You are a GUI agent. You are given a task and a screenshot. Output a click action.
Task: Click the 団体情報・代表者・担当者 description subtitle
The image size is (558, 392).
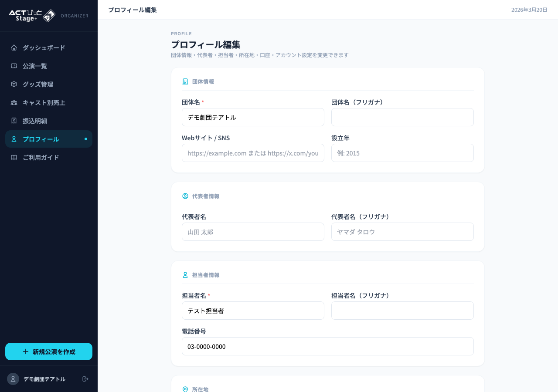pyautogui.click(x=260, y=55)
